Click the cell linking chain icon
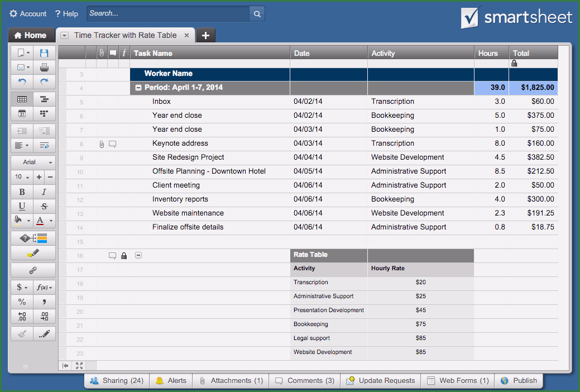Screen dimensions: 580x392 pyautogui.click(x=33, y=270)
